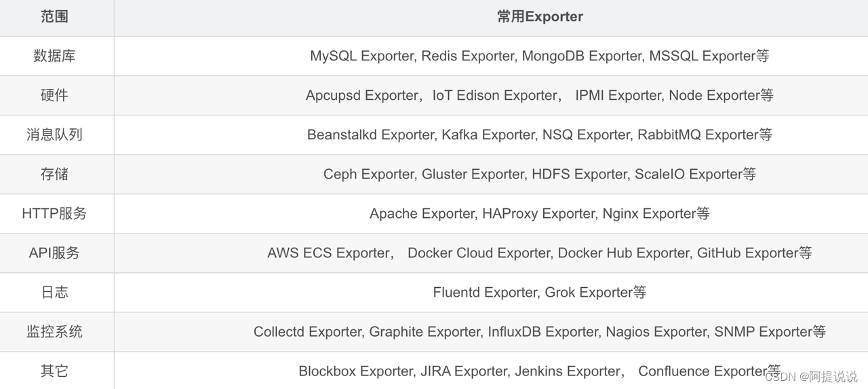
Task: Select the 数据库 row label
Action: click(54, 56)
